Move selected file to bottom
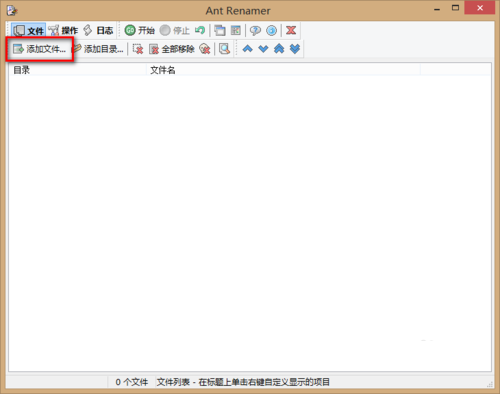Image resolution: width=500 pixels, height=394 pixels. tap(295, 49)
